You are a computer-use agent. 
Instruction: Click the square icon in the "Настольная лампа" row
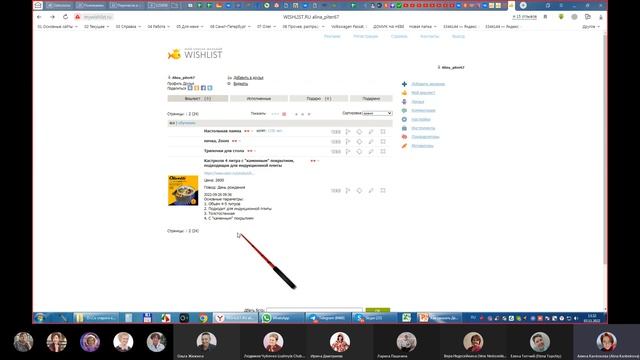pyautogui.click(x=383, y=131)
